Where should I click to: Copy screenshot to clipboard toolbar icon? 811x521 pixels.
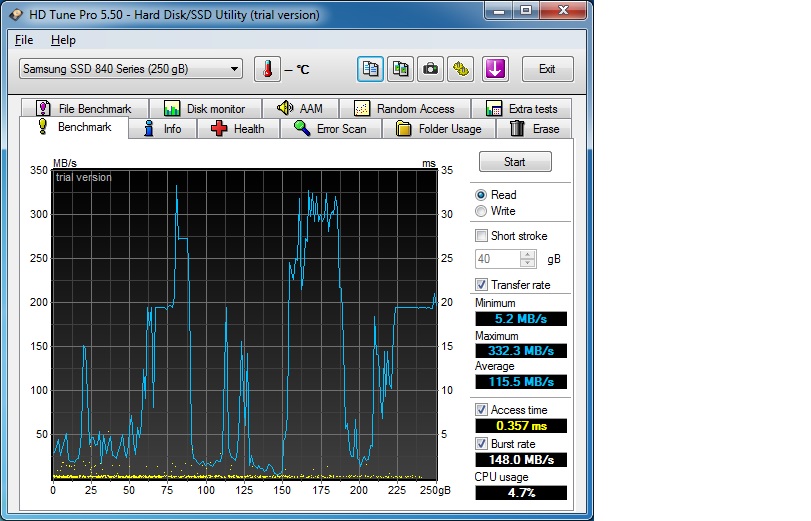400,69
